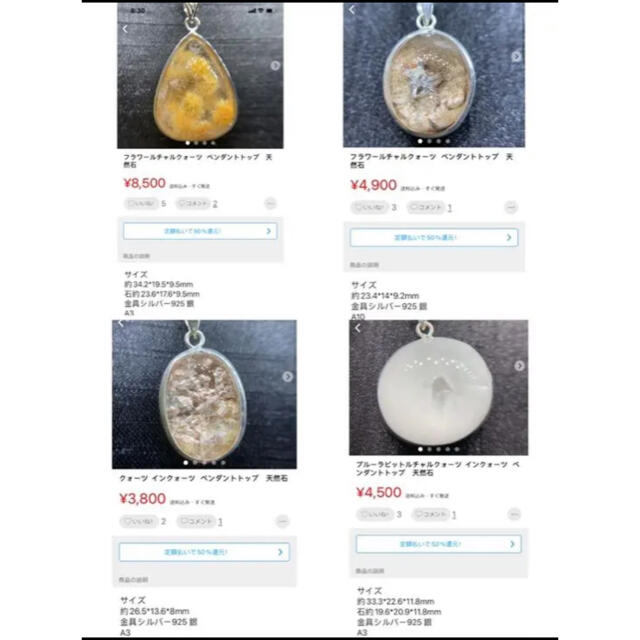The width and height of the screenshot is (640, 640).
Task: Open more options for ¥3,800 listing
Action: click(282, 521)
